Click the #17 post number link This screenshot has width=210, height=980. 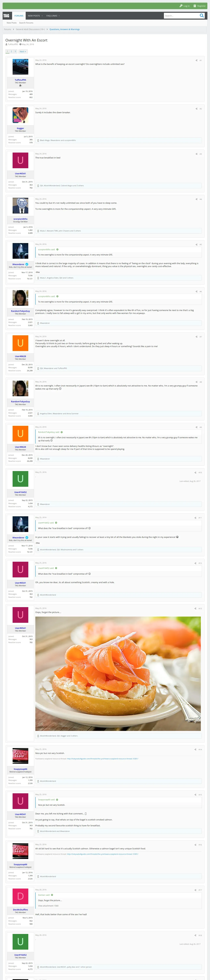pos(200,890)
